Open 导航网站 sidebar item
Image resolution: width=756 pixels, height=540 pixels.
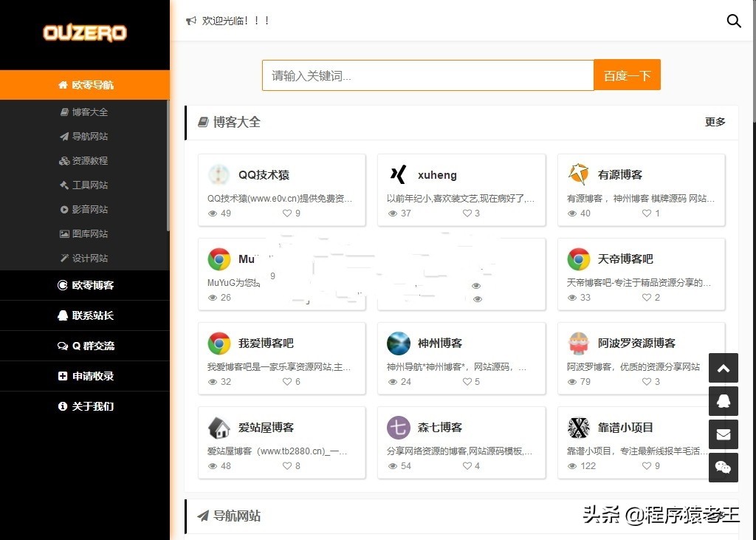84,136
